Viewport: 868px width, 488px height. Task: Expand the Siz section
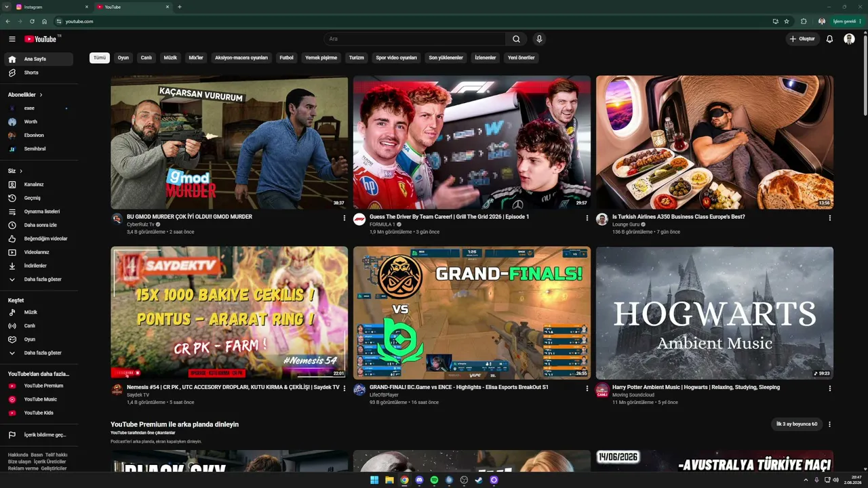click(16, 171)
